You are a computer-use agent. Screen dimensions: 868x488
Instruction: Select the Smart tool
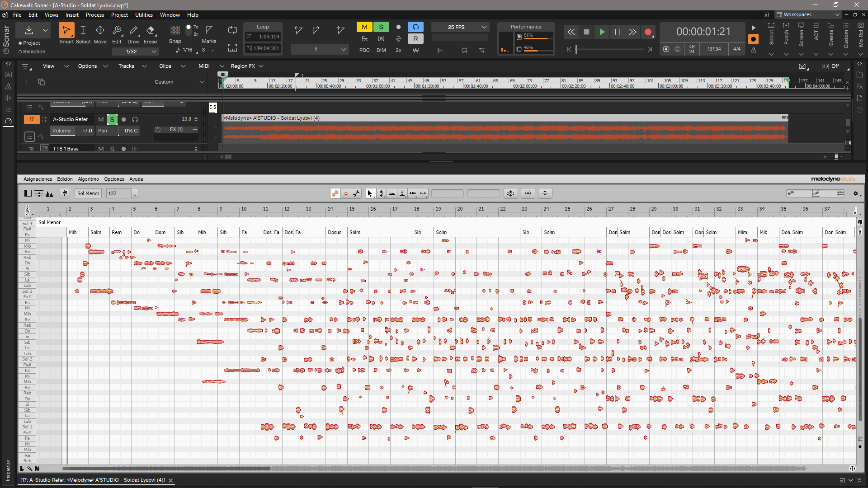coord(66,31)
